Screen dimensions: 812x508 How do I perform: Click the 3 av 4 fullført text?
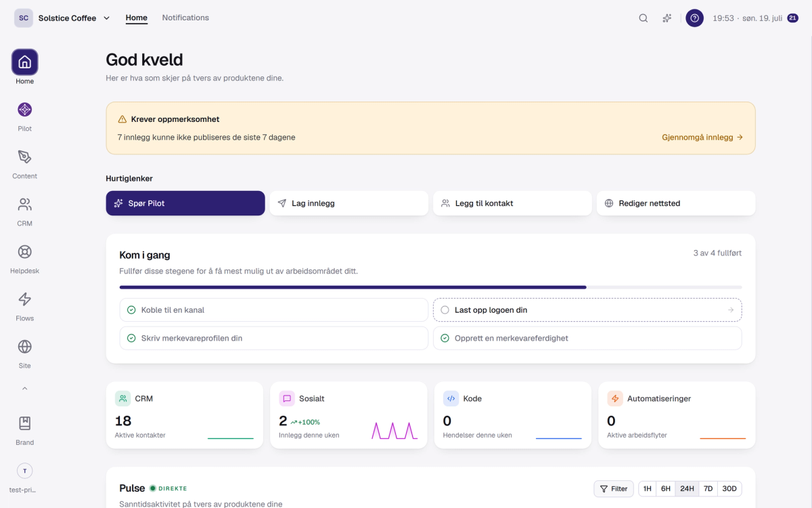717,253
